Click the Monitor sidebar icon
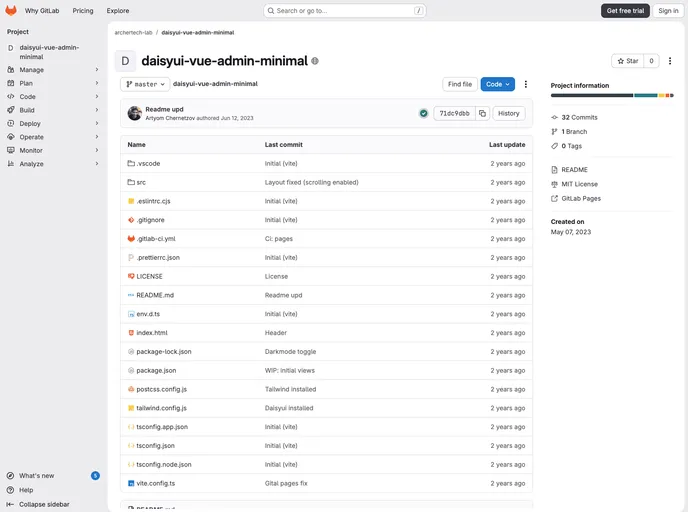This screenshot has height=512, width=688. tap(11, 150)
